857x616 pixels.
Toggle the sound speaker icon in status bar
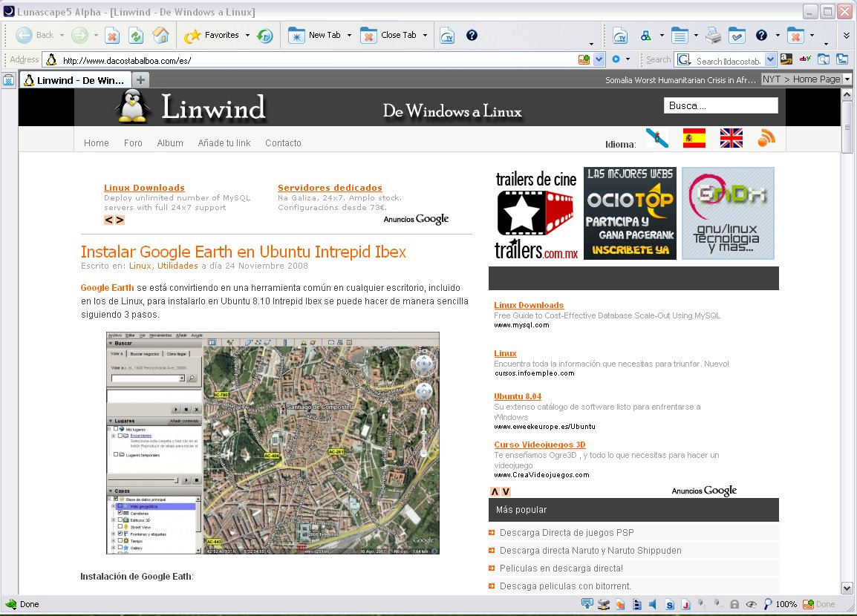(x=653, y=604)
